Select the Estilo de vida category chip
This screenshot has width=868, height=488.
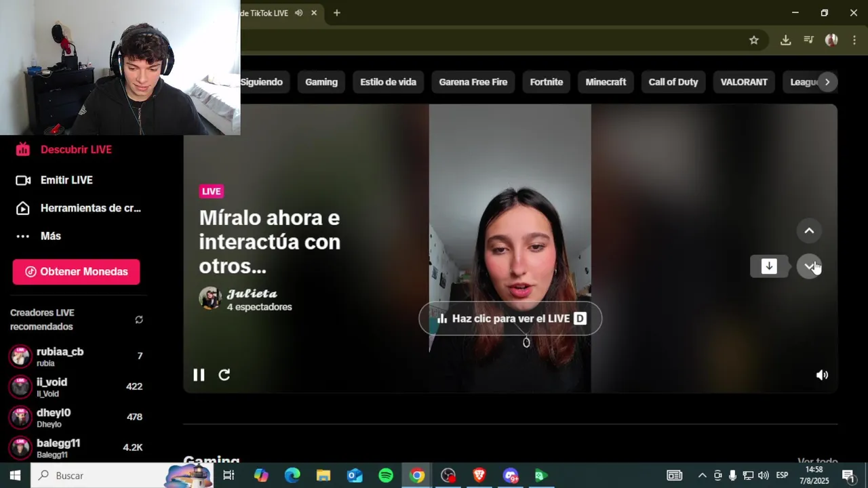pyautogui.click(x=388, y=82)
